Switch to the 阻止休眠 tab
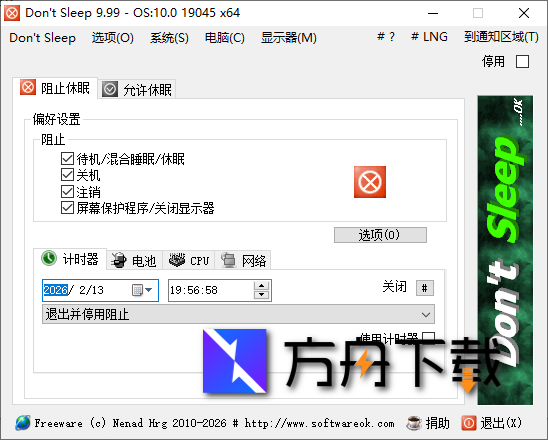548x440 pixels. point(55,88)
